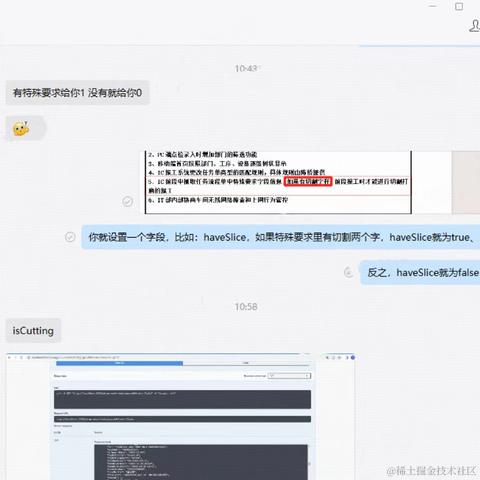Click the window maximize button

(459, 6)
